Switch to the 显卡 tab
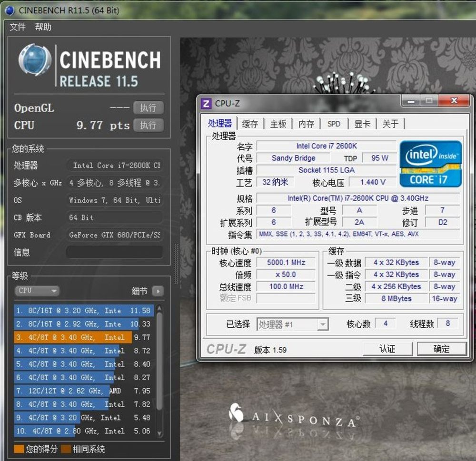This screenshot has height=461, width=476. pyautogui.click(x=362, y=124)
